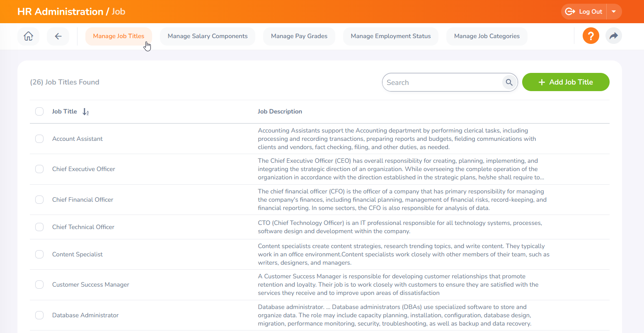The width and height of the screenshot is (644, 333).
Task: Open the Customer Success Manager title
Action: click(91, 285)
